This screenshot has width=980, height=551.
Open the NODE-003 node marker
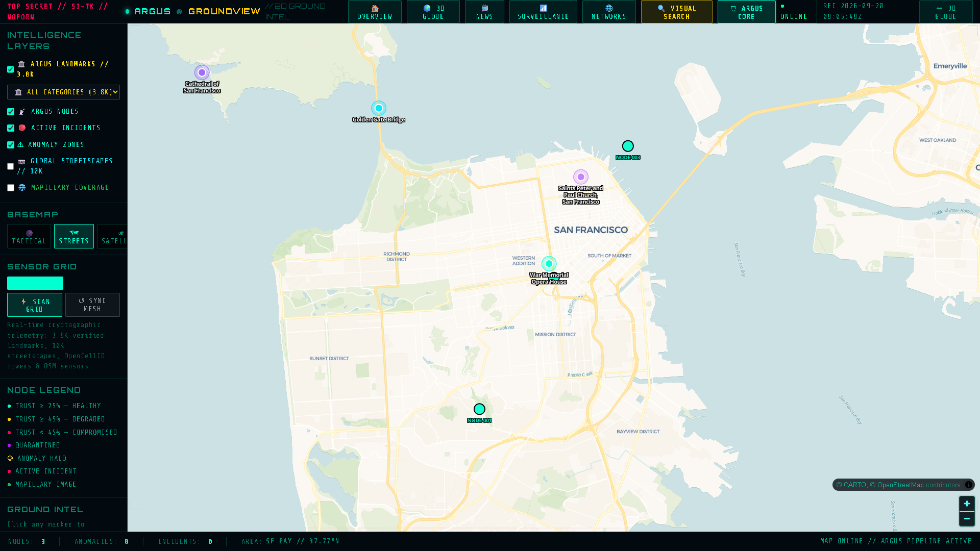(x=628, y=146)
